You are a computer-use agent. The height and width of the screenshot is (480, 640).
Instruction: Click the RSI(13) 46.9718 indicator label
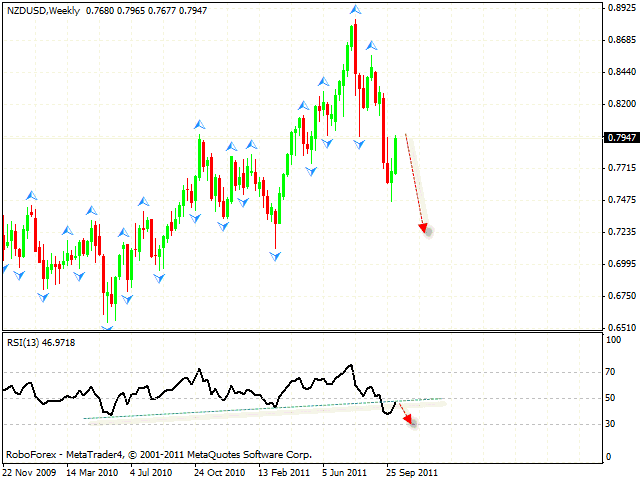coord(40,342)
